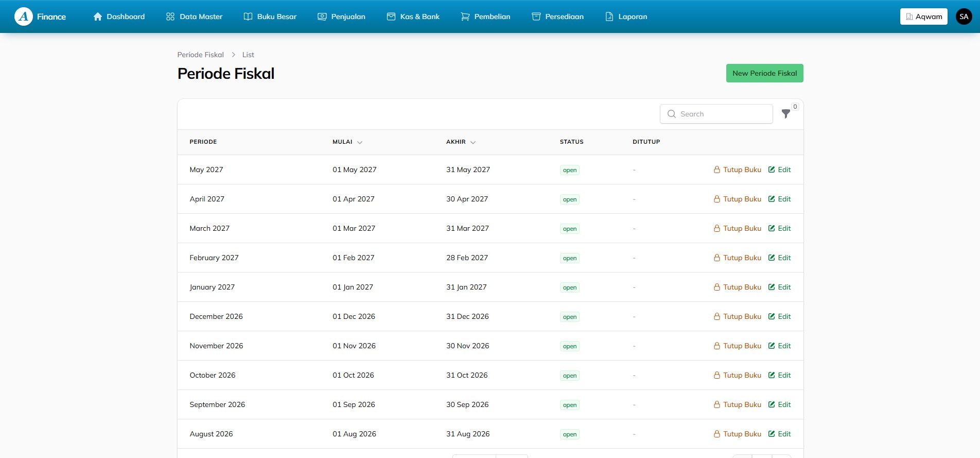
Task: Focus the Search input field
Action: click(x=716, y=114)
